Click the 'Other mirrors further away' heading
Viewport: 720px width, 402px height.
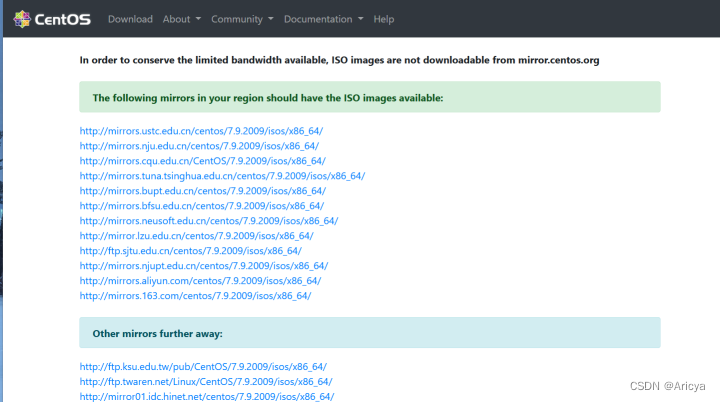coord(158,334)
